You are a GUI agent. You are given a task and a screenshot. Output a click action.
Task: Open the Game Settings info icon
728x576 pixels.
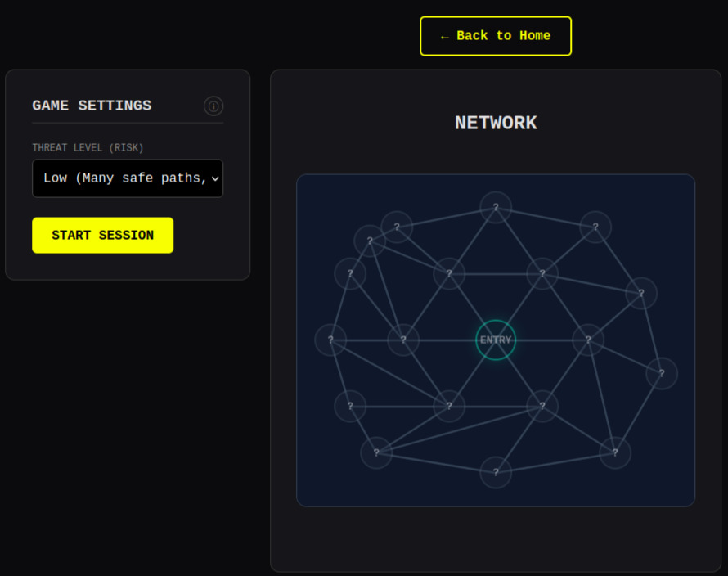[x=213, y=106]
